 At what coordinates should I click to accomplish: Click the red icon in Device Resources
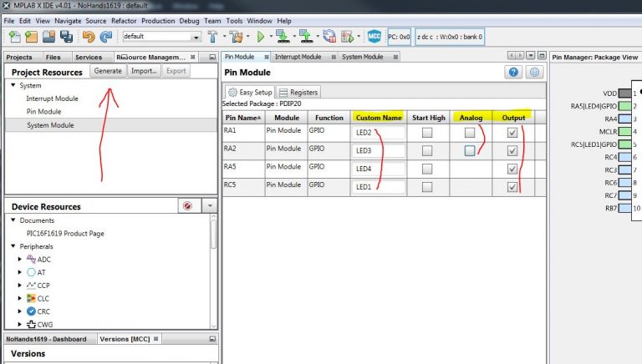click(188, 206)
